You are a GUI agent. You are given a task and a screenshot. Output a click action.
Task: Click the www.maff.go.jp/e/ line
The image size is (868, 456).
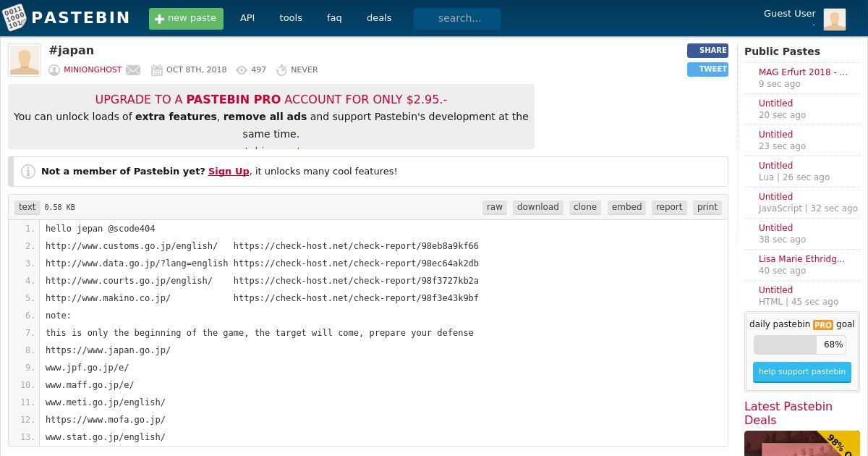(90, 385)
